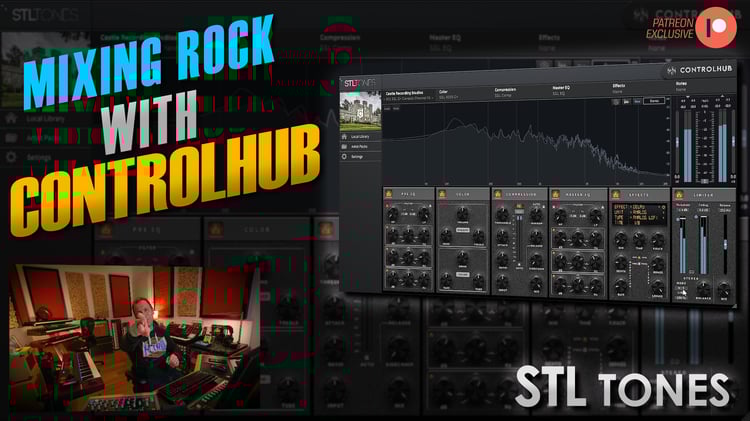Select Artist Packs in the sidebar
This screenshot has width=750, height=421.
click(x=359, y=146)
